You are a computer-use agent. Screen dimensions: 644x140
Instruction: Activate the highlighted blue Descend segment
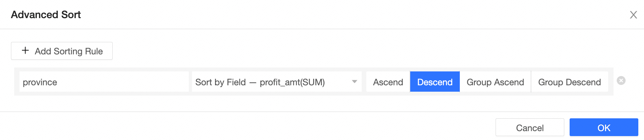435,82
